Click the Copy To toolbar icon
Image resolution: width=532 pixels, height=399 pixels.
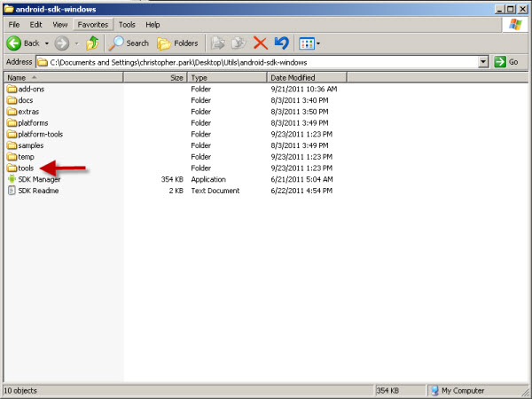[x=238, y=43]
